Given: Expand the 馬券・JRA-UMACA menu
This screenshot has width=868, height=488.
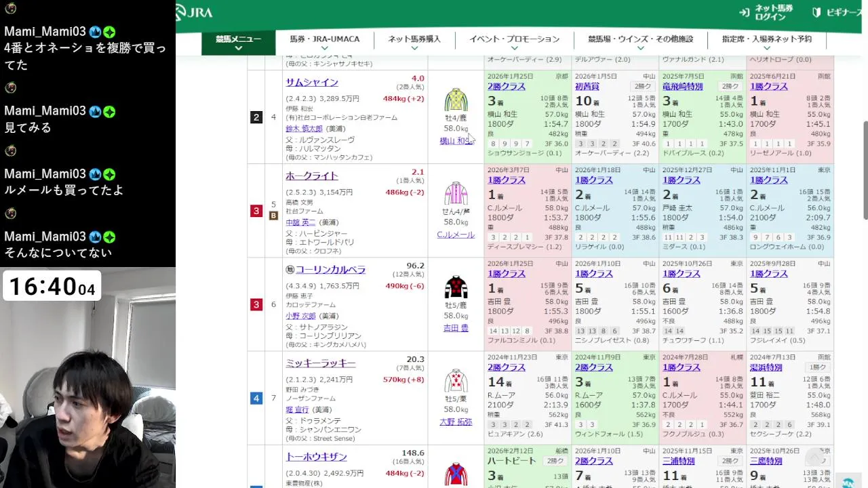Looking at the screenshot, I should click(325, 43).
